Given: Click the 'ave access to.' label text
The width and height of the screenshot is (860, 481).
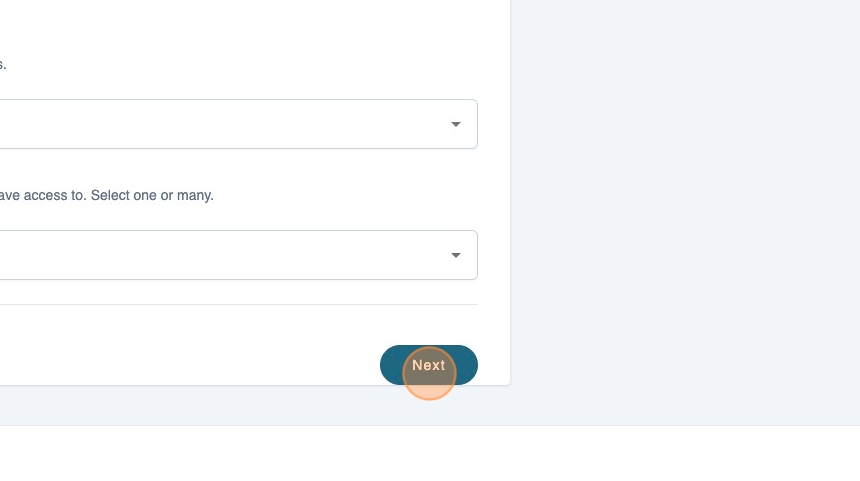Looking at the screenshot, I should 42,195.
